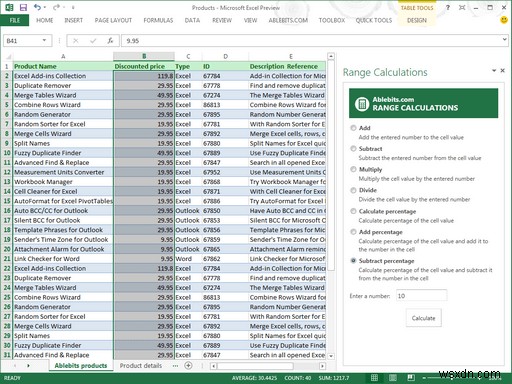Click the horizontal scrollbar track

click(268, 366)
